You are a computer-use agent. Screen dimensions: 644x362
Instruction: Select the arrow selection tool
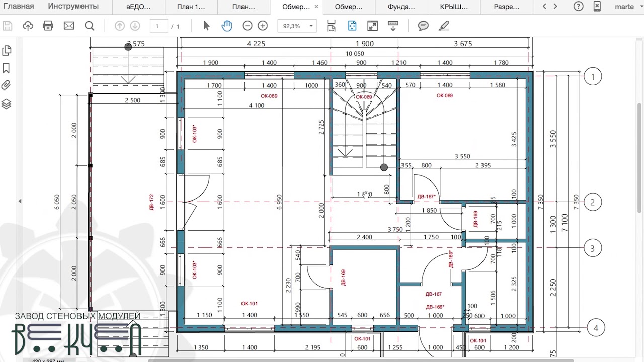tap(206, 26)
